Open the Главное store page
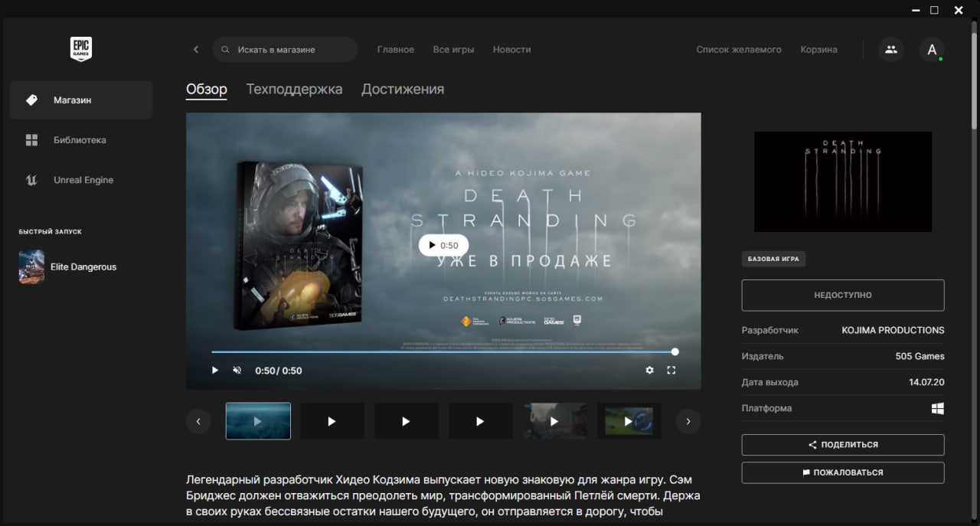 [x=396, y=49]
